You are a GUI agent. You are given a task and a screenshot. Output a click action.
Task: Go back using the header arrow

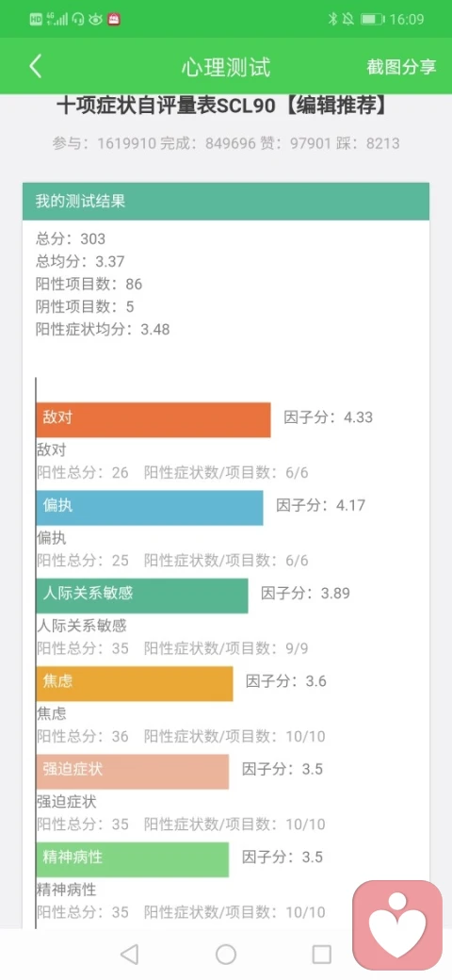[36, 66]
